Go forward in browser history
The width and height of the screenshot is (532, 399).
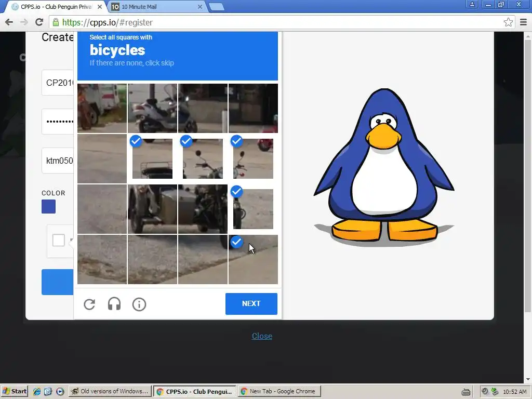pyautogui.click(x=24, y=22)
